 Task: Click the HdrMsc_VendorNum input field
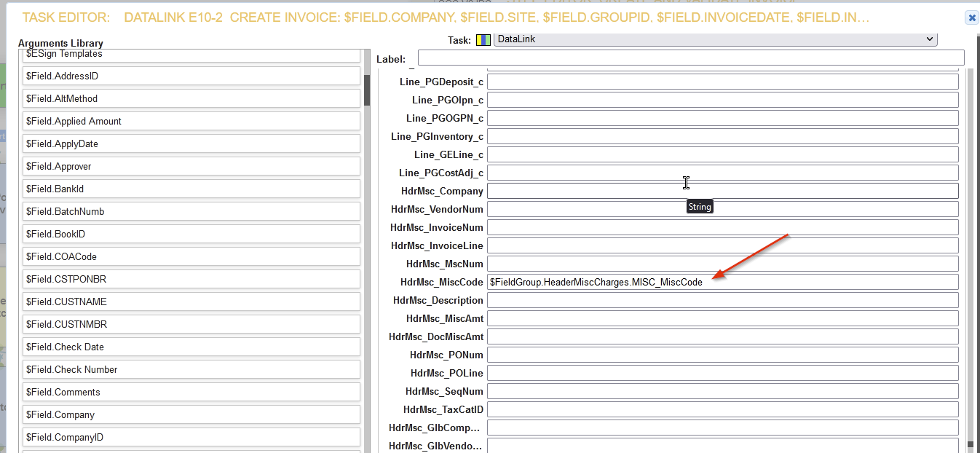point(724,209)
